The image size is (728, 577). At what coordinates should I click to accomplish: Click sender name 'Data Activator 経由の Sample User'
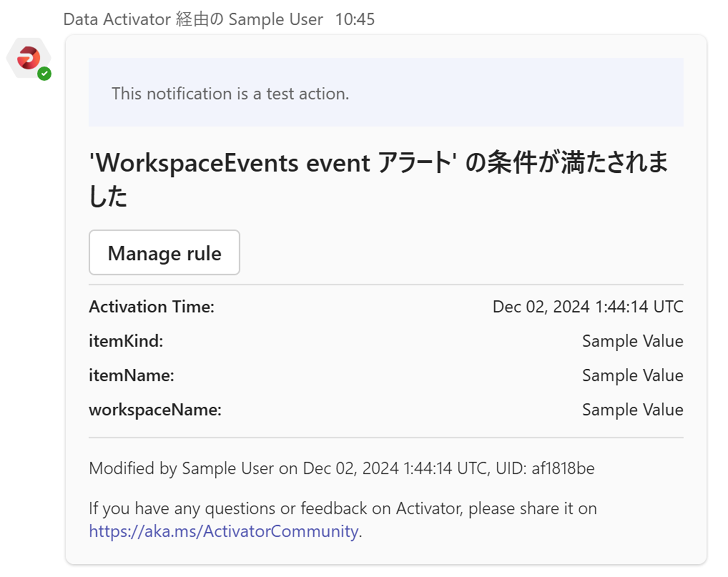[193, 19]
